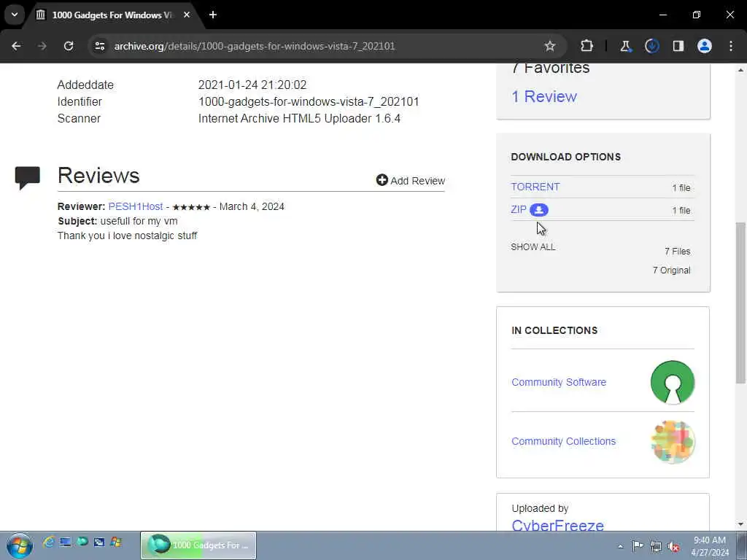
Task: Open Chrome three-dot menu
Action: pyautogui.click(x=731, y=46)
